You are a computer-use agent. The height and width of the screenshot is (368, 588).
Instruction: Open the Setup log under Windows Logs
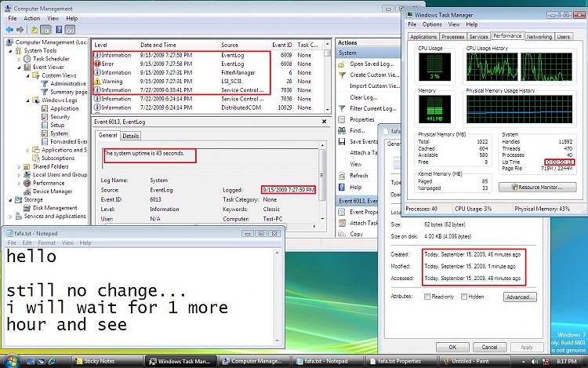point(57,125)
